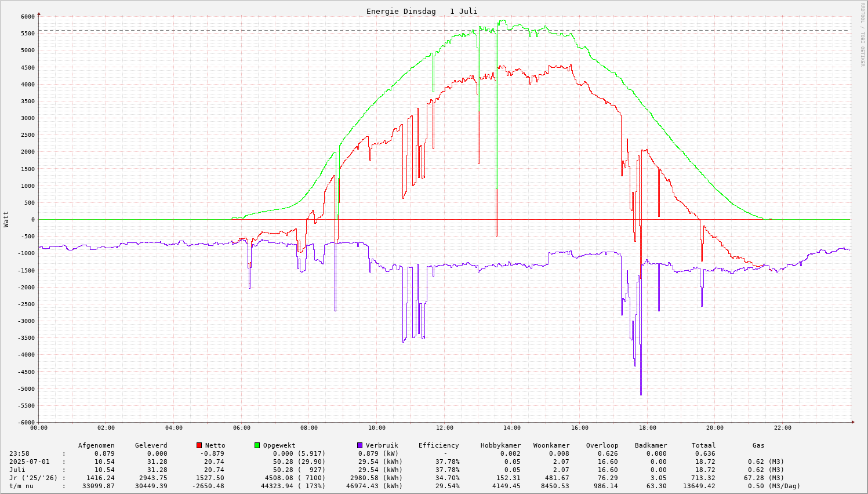Select the Afgenomen column header
868x494 pixels.
click(96, 445)
